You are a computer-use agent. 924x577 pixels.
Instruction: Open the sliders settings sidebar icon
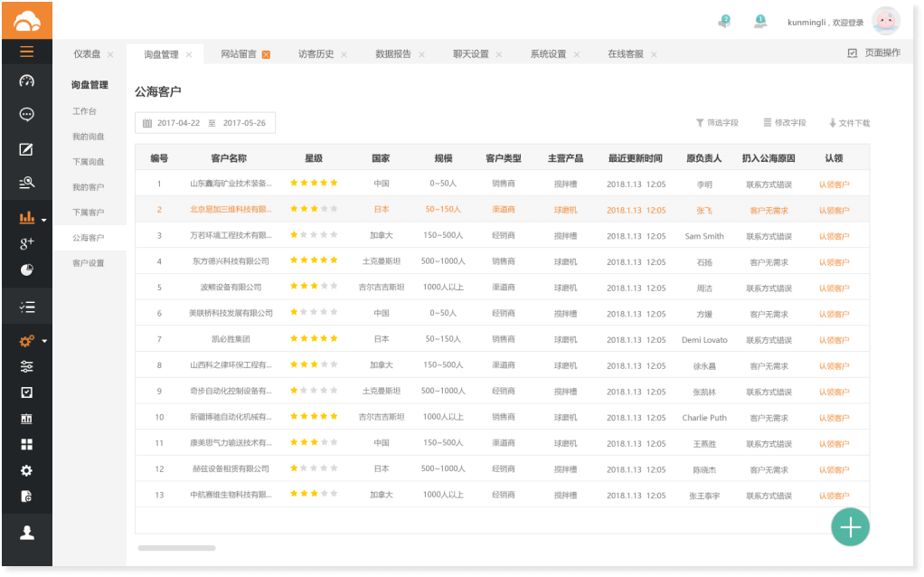(x=26, y=366)
